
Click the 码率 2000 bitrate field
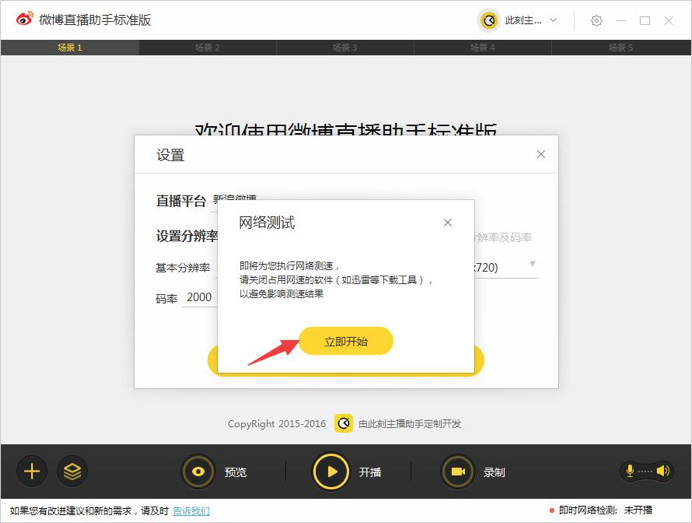pos(199,297)
